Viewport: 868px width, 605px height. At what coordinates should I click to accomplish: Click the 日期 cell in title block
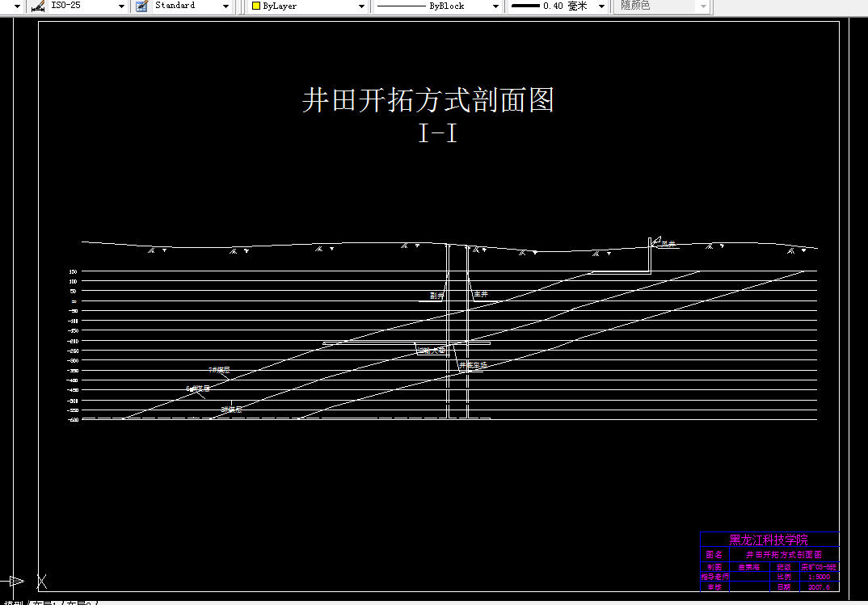tap(784, 586)
